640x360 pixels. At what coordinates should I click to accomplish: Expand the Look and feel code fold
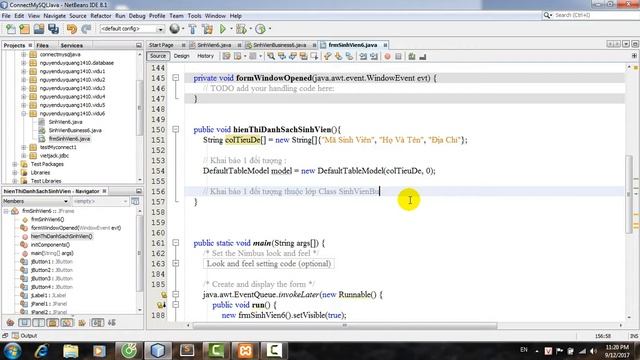pyautogui.click(x=176, y=264)
